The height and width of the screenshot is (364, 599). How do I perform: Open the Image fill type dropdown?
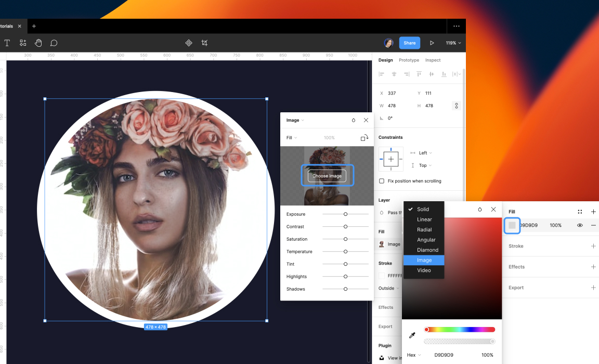[x=295, y=120]
